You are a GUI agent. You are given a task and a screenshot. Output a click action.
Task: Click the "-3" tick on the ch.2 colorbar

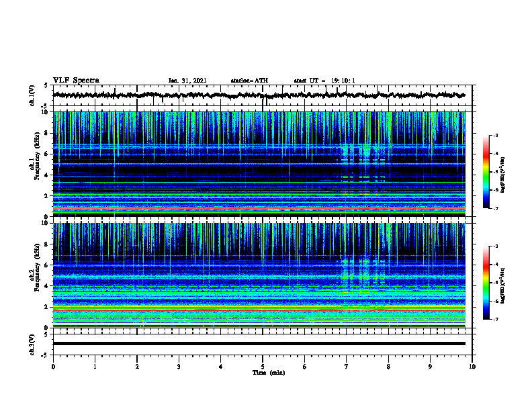(x=495, y=246)
